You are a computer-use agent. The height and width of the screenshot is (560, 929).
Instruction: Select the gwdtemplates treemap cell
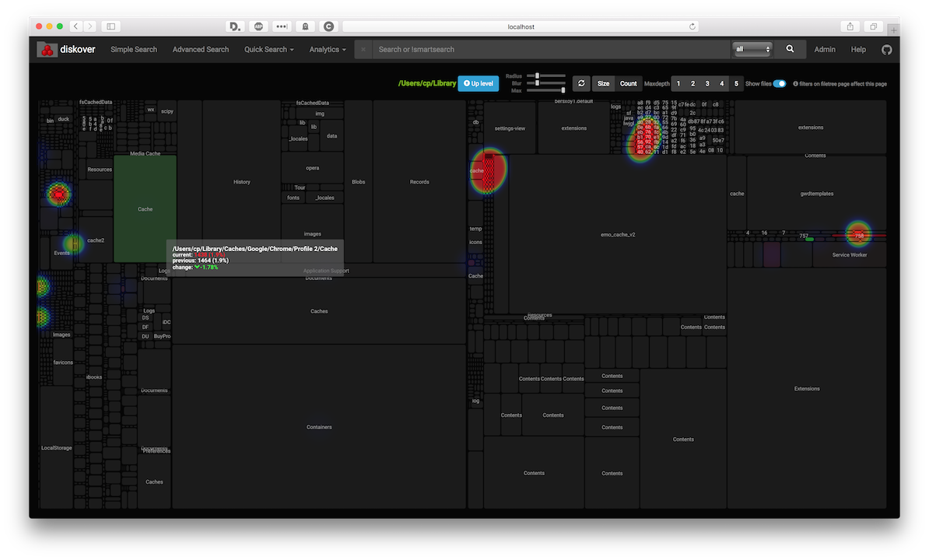click(816, 194)
